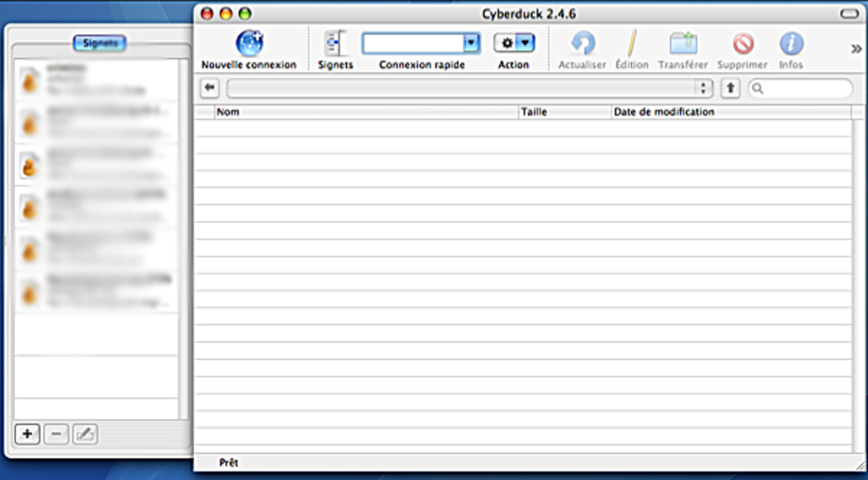The height and width of the screenshot is (480, 868).
Task: Remove a bookmark with the minus button
Action: click(x=56, y=434)
